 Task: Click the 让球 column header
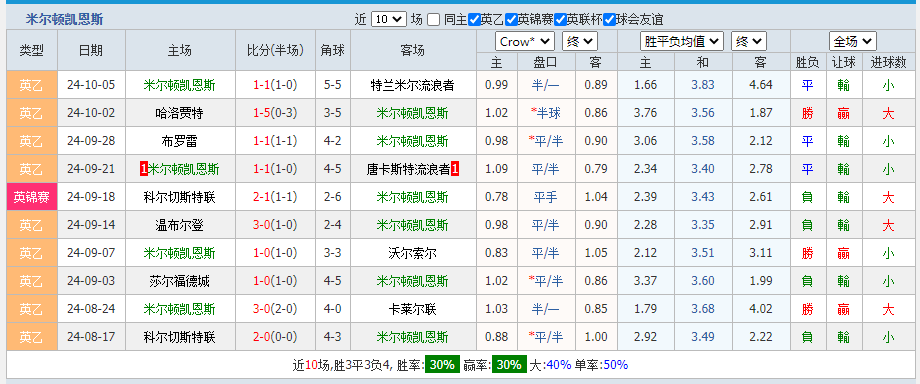tap(844, 62)
